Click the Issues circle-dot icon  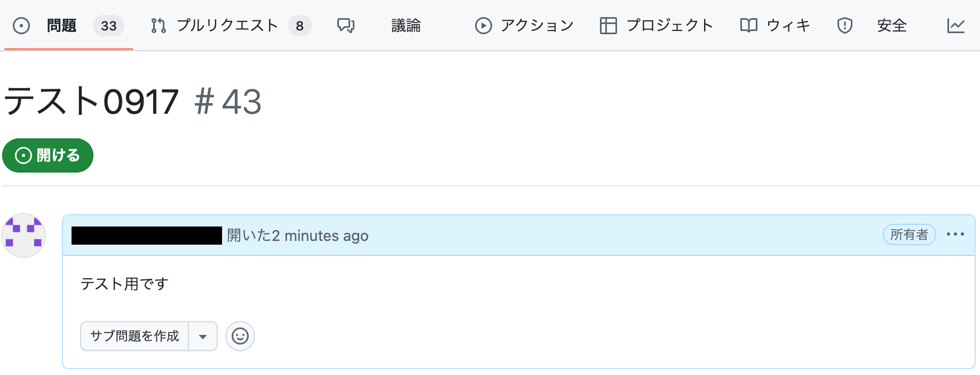click(21, 26)
